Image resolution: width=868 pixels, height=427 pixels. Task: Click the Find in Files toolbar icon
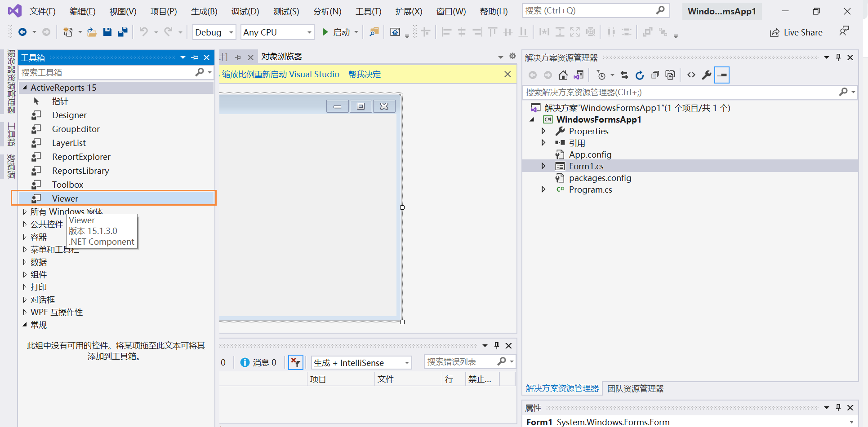[374, 32]
